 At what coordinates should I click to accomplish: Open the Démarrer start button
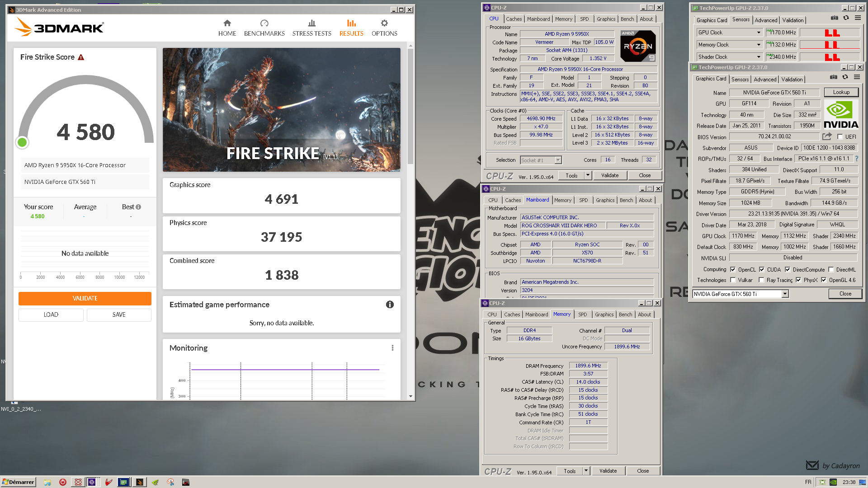click(x=18, y=482)
